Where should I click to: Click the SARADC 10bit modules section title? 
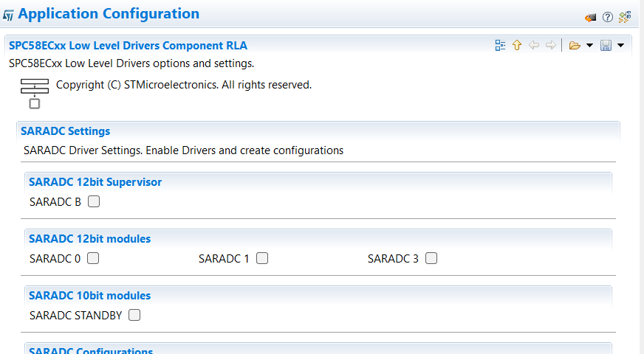click(89, 296)
